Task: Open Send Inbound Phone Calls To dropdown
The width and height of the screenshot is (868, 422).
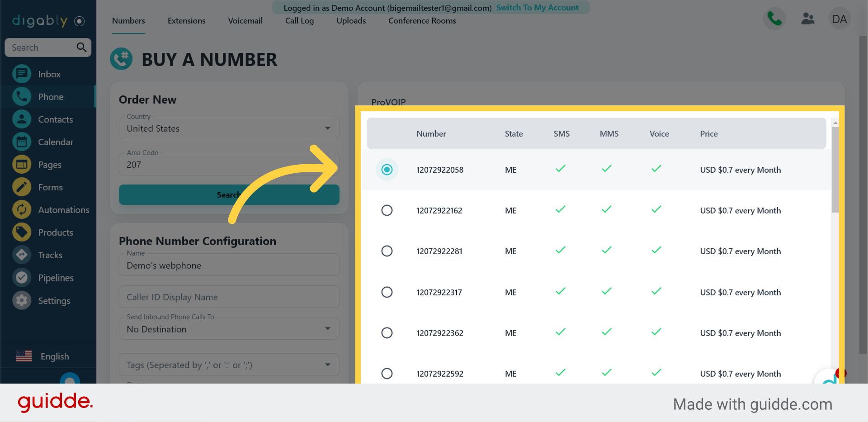Action: [328, 329]
